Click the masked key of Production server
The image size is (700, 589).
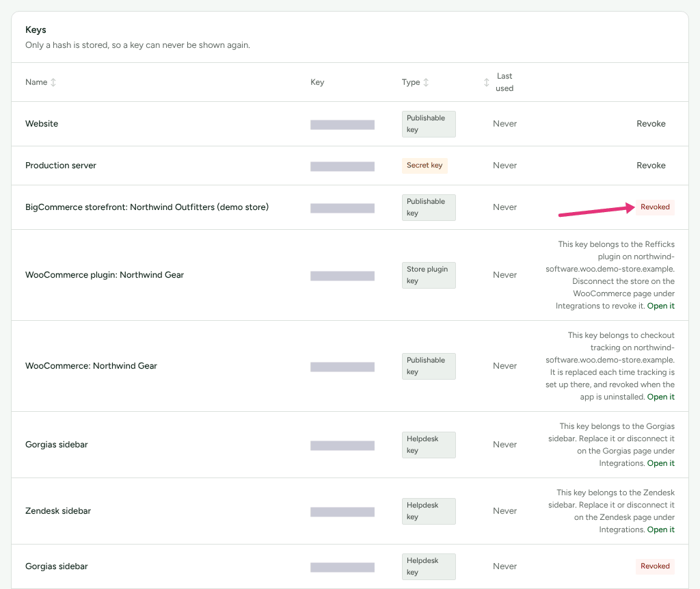click(x=342, y=166)
